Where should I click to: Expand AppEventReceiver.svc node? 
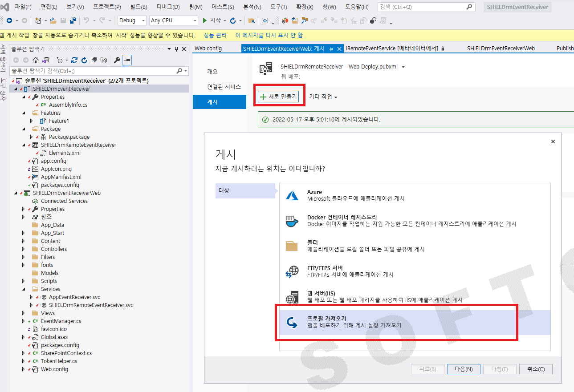point(32,297)
